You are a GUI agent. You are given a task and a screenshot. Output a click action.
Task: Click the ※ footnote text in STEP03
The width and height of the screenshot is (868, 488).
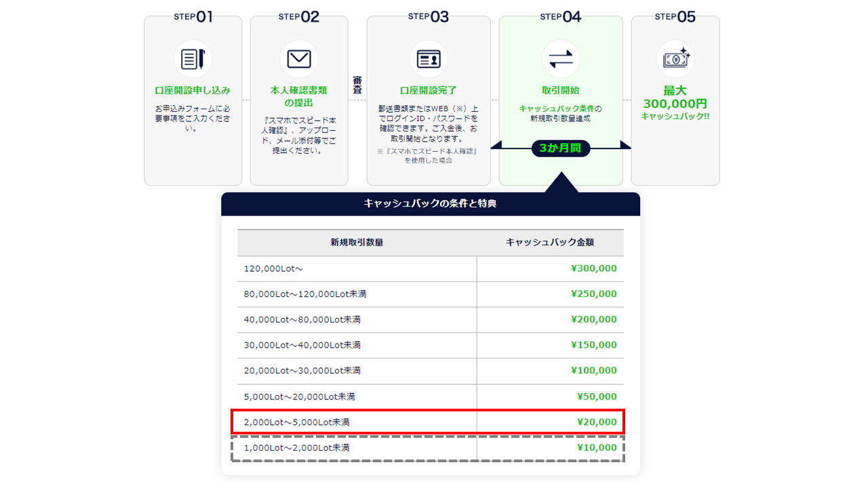429,156
